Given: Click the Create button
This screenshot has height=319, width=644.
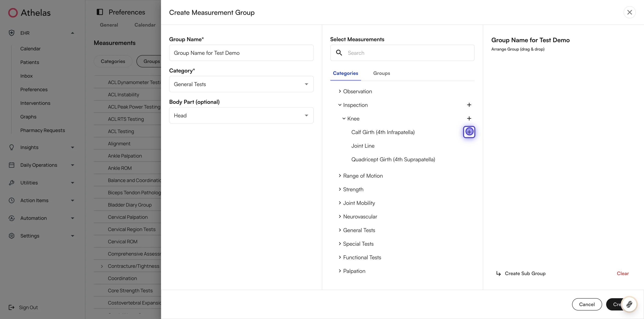Looking at the screenshot, I should (615, 304).
